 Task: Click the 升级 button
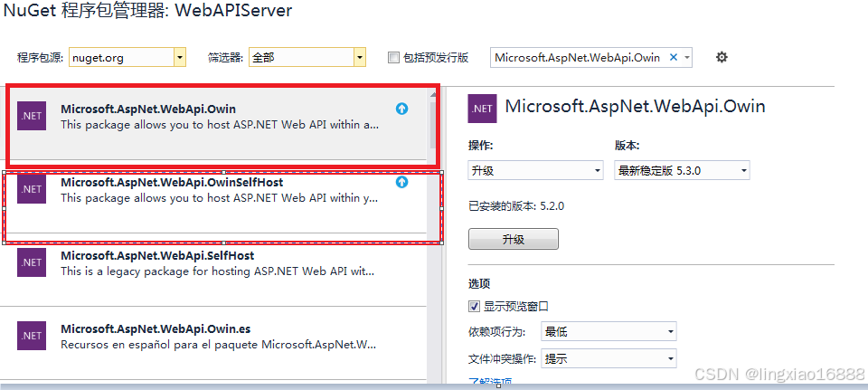coord(514,239)
